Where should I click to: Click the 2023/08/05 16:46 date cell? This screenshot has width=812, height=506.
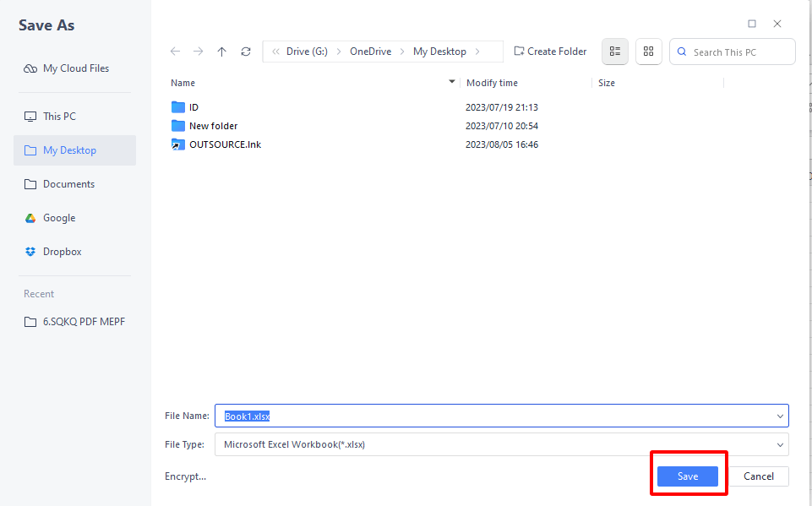501,144
